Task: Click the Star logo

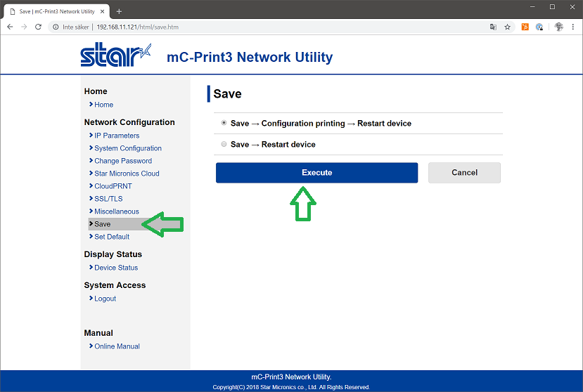Action: click(x=115, y=55)
